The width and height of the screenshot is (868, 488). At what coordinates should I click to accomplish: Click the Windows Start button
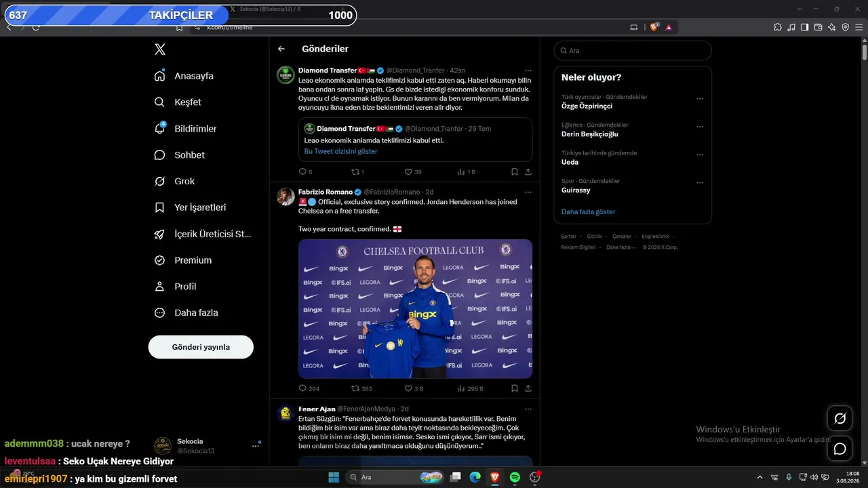tap(334, 477)
